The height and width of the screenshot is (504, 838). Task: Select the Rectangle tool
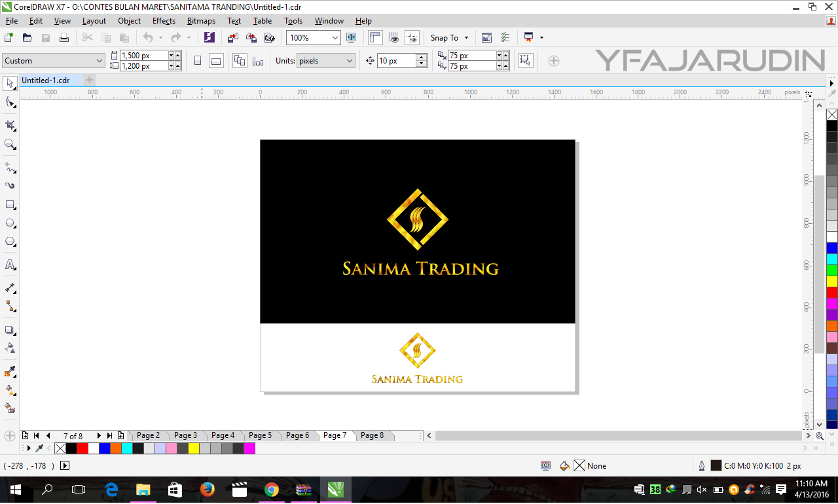pyautogui.click(x=9, y=204)
